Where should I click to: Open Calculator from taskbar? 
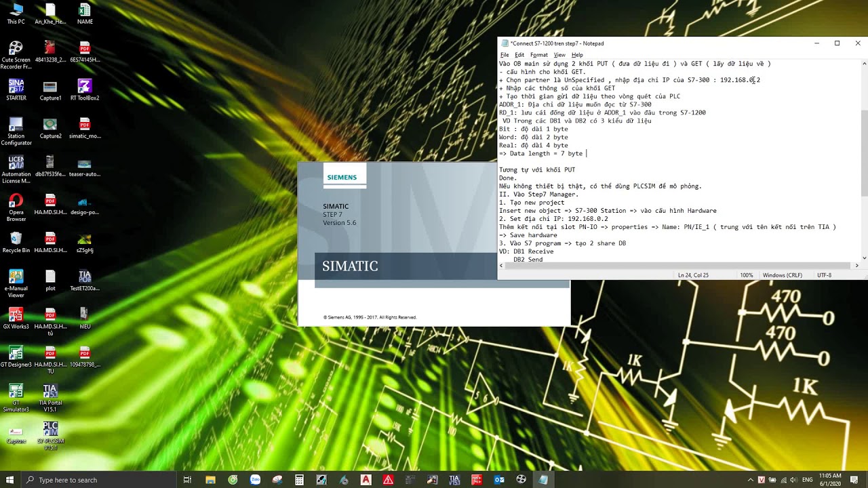299,480
